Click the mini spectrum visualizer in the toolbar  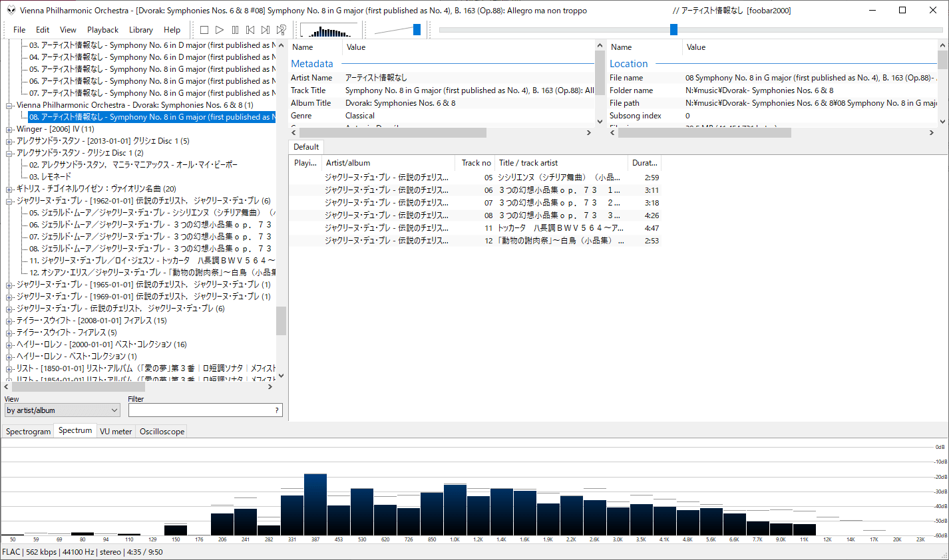tap(329, 30)
